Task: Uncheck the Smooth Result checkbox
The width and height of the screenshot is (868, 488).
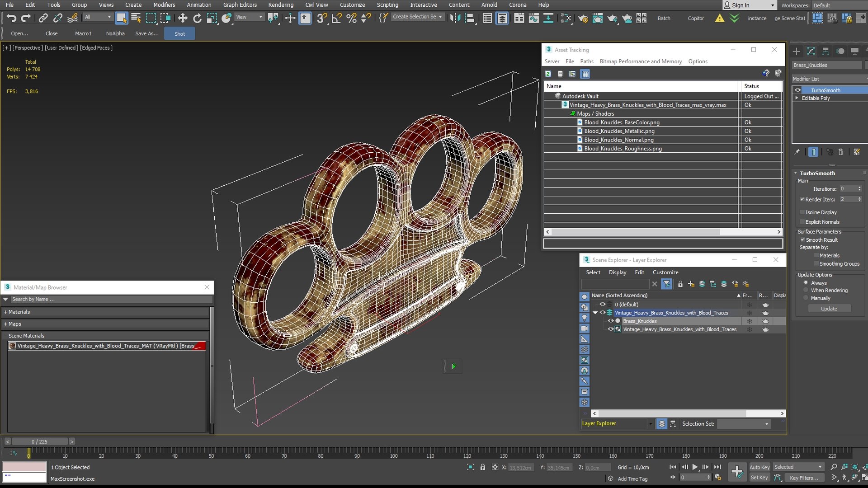Action: [803, 240]
